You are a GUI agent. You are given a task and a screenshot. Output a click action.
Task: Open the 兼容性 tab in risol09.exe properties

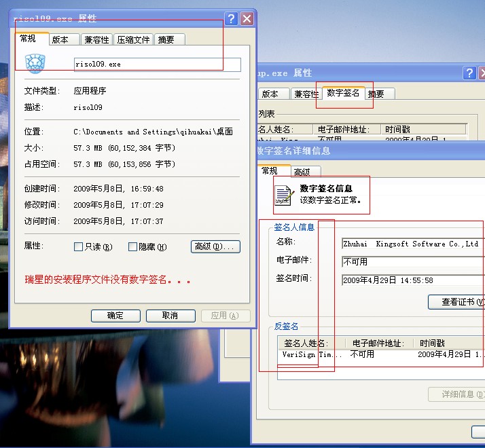pos(96,39)
